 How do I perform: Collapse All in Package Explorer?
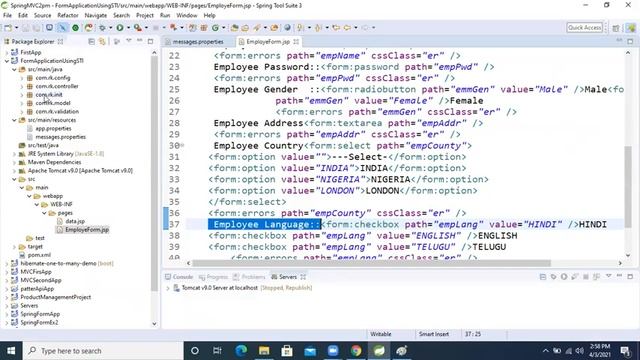point(91,42)
